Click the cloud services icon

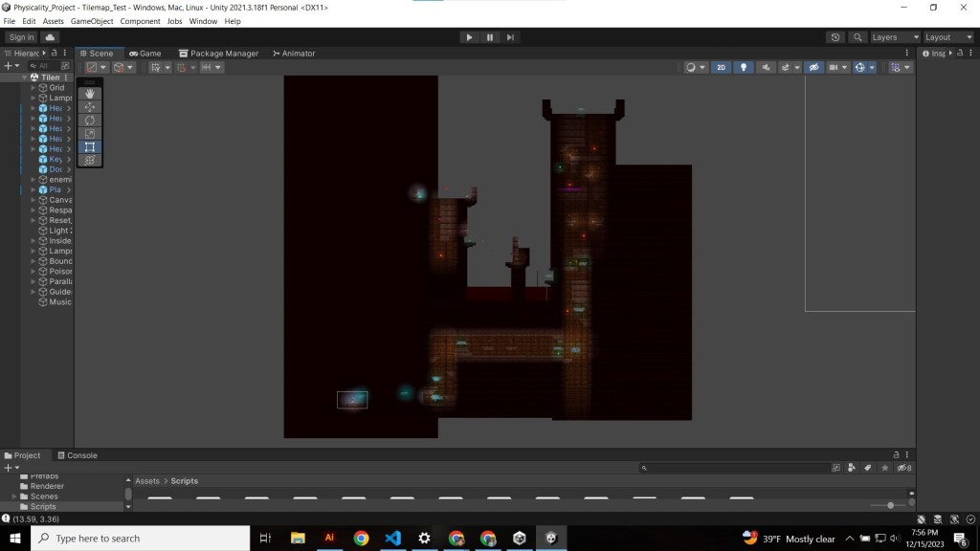[50, 37]
